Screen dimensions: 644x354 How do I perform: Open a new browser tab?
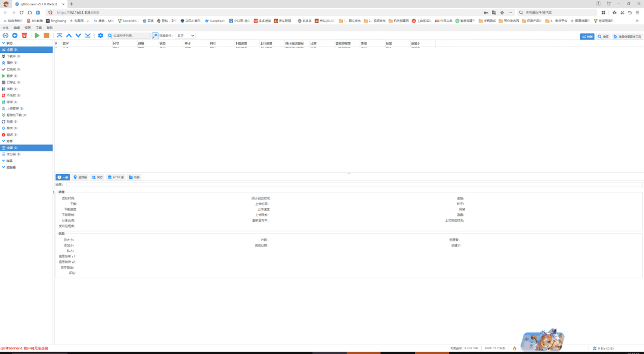[x=71, y=4]
